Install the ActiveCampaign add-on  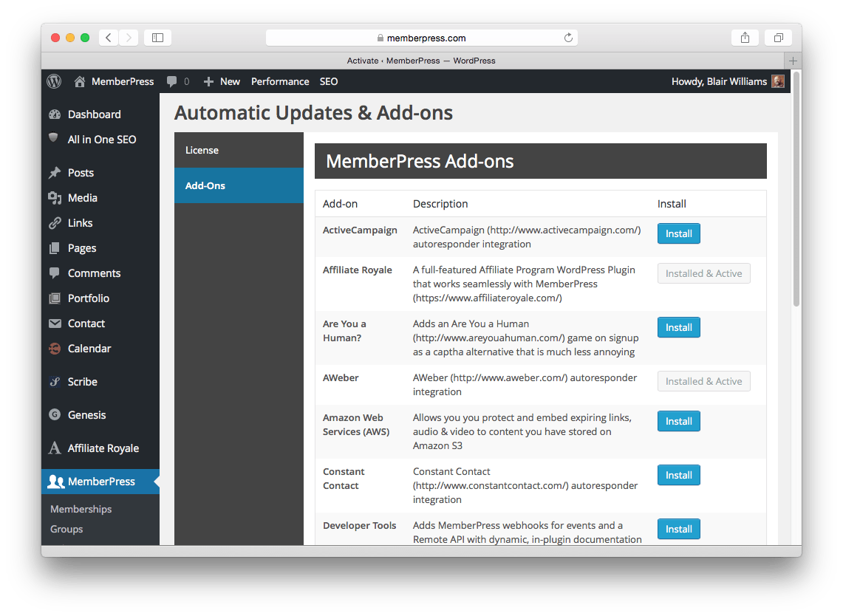point(678,234)
